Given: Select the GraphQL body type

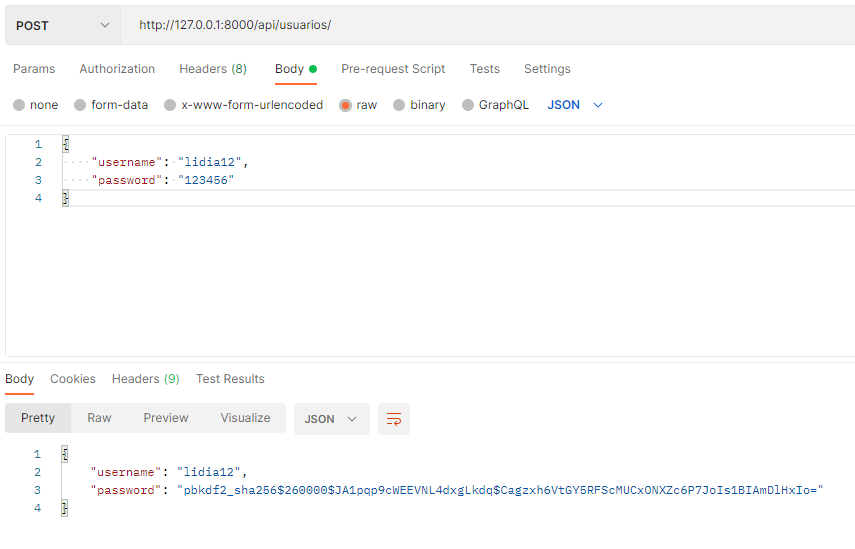Looking at the screenshot, I should point(495,105).
